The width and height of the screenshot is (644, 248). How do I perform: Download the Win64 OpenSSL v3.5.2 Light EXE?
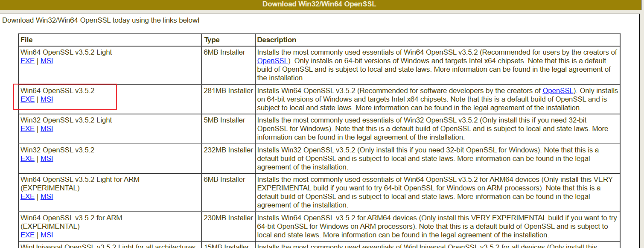point(27,61)
